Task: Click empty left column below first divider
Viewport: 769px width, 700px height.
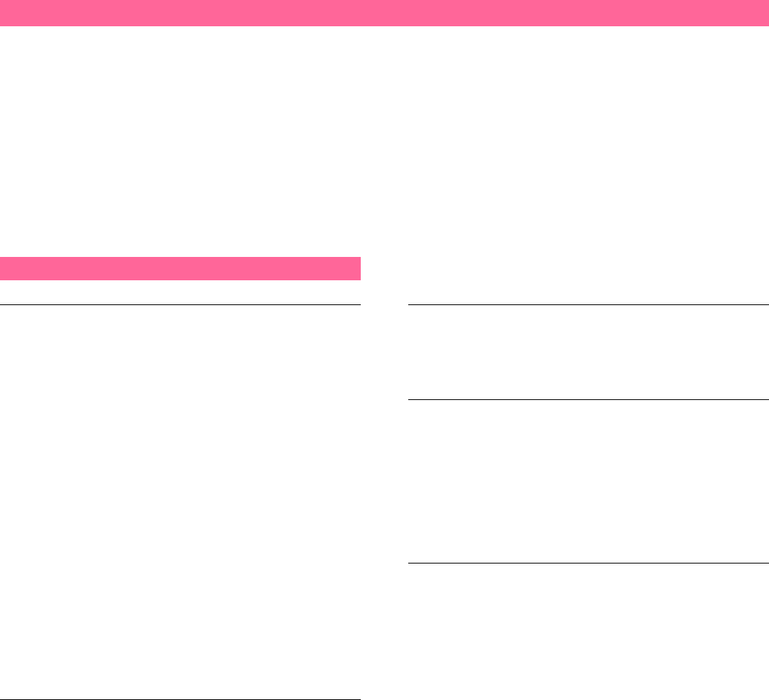Action: tap(180, 501)
